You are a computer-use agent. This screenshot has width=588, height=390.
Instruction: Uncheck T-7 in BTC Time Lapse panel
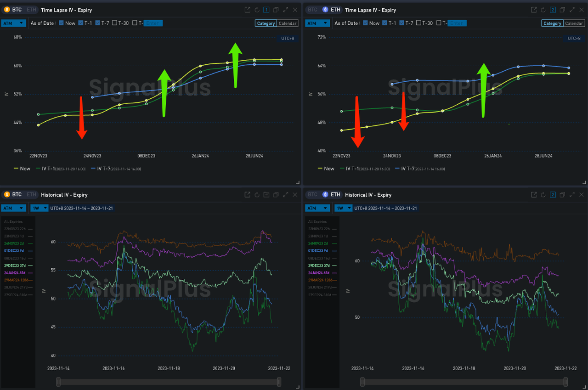(98, 23)
